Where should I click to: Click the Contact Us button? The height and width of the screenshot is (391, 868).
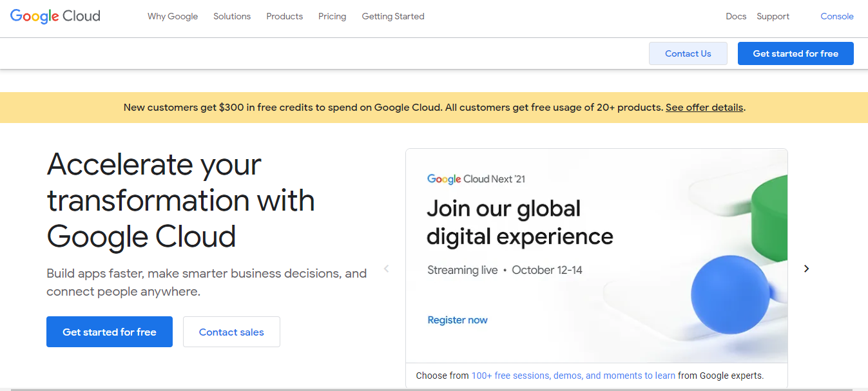688,53
